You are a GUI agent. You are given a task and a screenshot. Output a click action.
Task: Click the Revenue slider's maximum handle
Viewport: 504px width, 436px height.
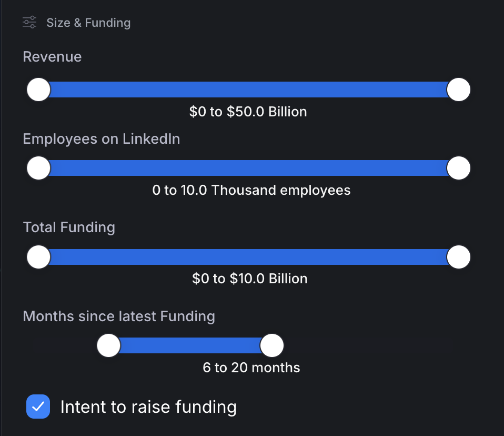click(458, 90)
